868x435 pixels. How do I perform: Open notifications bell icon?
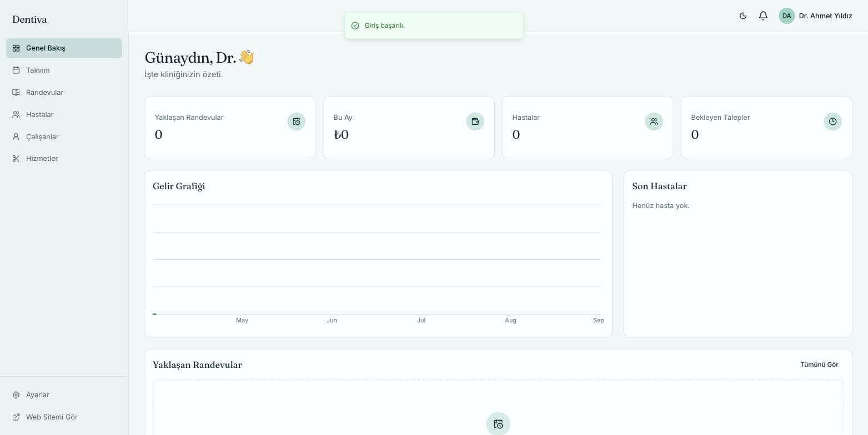click(763, 16)
